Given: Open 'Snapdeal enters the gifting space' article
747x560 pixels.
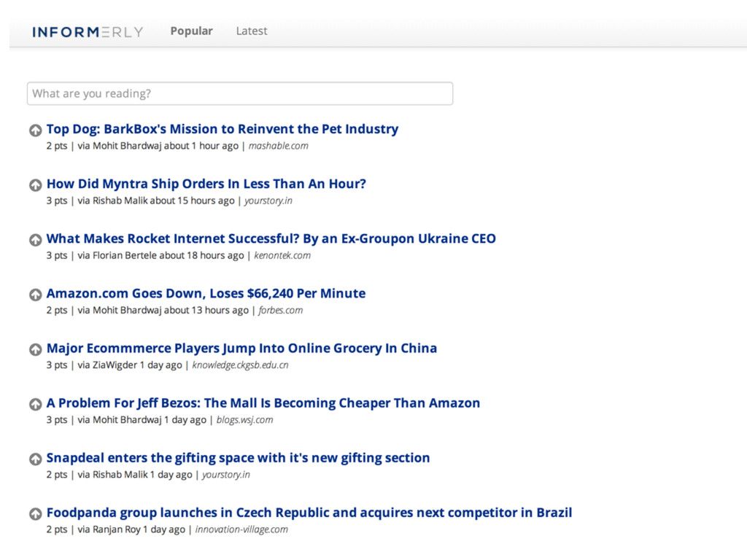Looking at the screenshot, I should pyautogui.click(x=239, y=458).
